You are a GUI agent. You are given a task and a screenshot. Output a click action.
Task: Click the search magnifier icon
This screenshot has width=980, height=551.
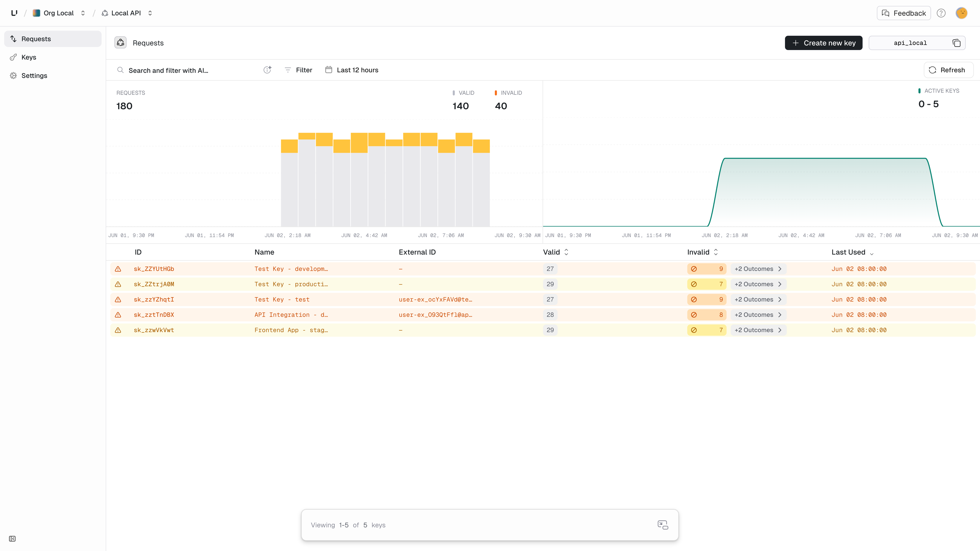point(120,70)
